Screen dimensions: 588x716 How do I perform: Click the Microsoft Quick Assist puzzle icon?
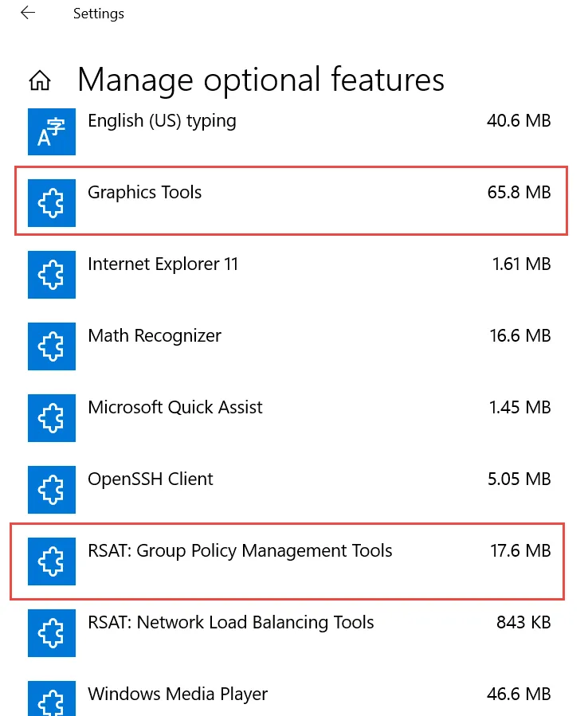point(52,418)
